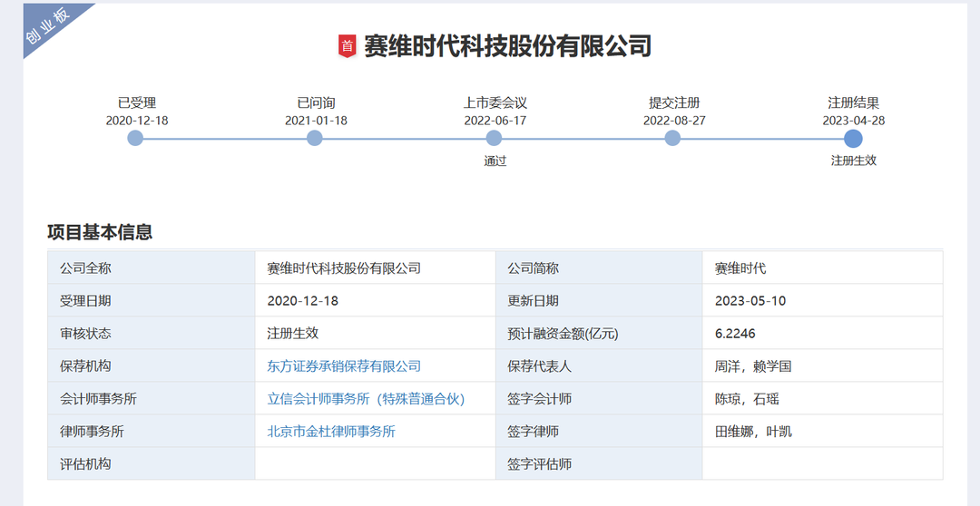The width and height of the screenshot is (980, 506).
Task: Click the 上市委会议 stage label
Action: [x=495, y=103]
